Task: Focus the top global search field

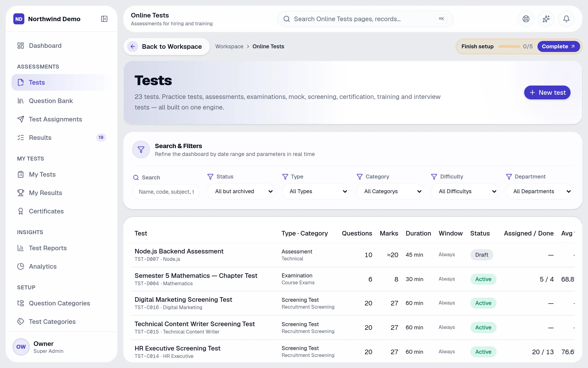Action: pos(365,19)
